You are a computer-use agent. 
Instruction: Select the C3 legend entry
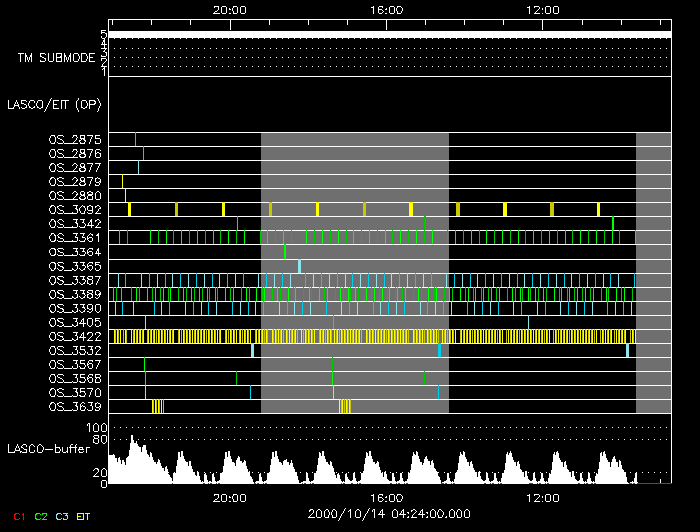pyautogui.click(x=62, y=516)
